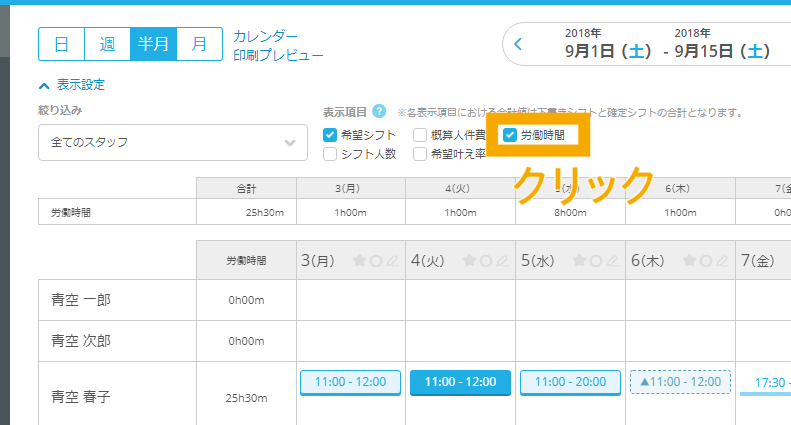Open the 11:00 - 20:00 shift on Wednesday

(x=571, y=382)
